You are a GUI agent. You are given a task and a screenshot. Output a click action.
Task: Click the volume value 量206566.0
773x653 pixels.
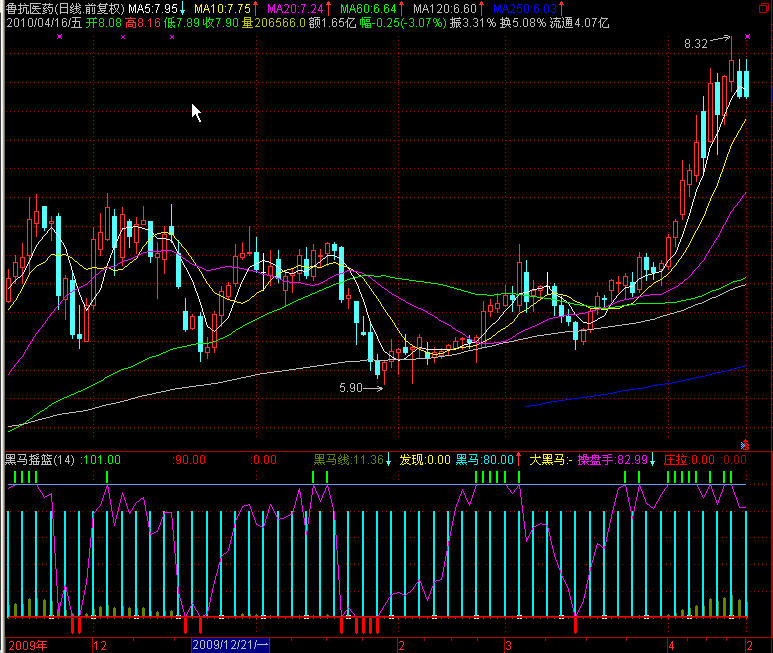(x=274, y=23)
